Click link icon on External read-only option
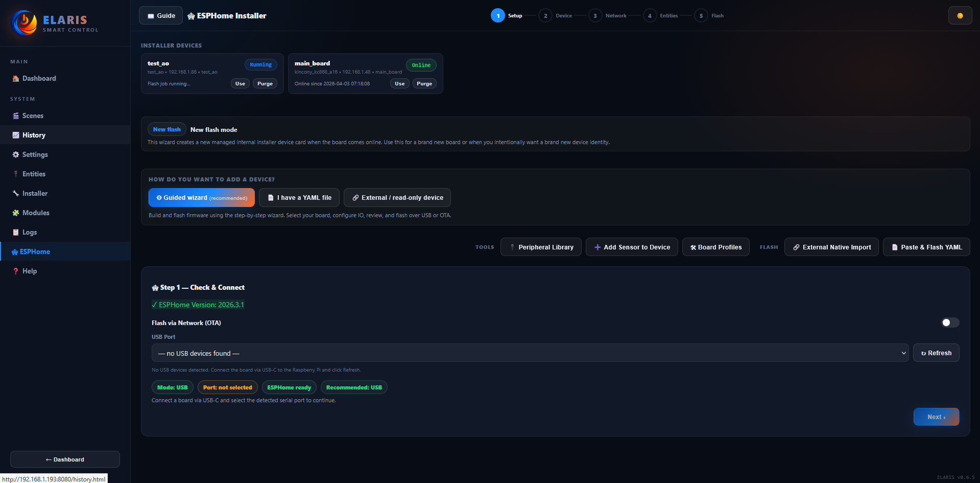980x483 pixels. pos(355,198)
